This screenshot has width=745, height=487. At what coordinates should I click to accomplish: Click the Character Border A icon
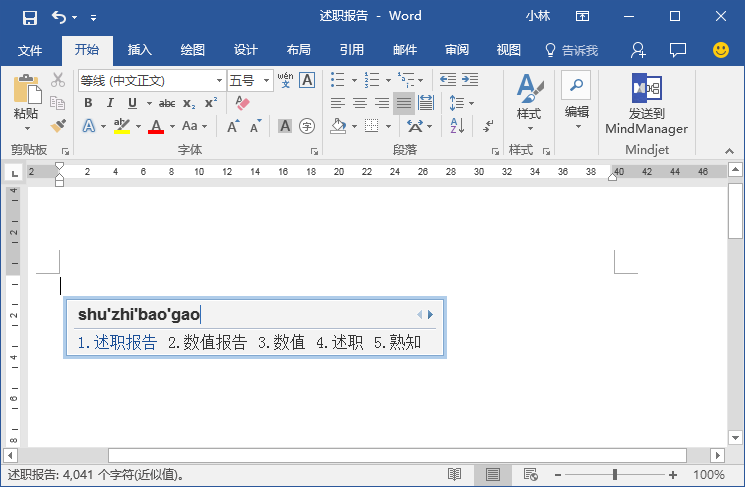point(307,80)
